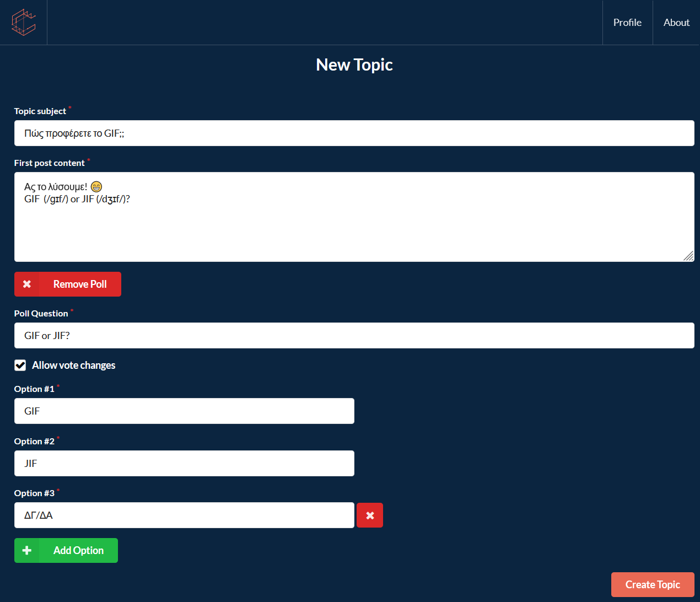Open the Profile page
This screenshot has height=602, width=700.
pyautogui.click(x=627, y=23)
